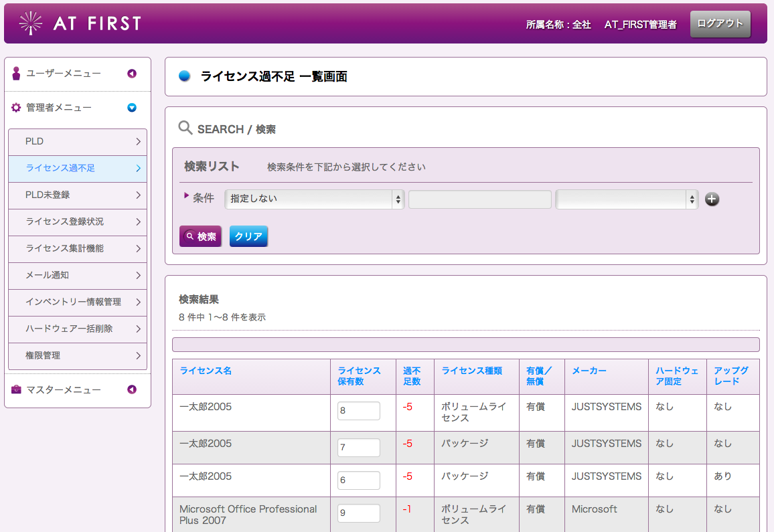Expand ユーザーメニュー with the purple arrow
The width and height of the screenshot is (774, 532).
[132, 74]
